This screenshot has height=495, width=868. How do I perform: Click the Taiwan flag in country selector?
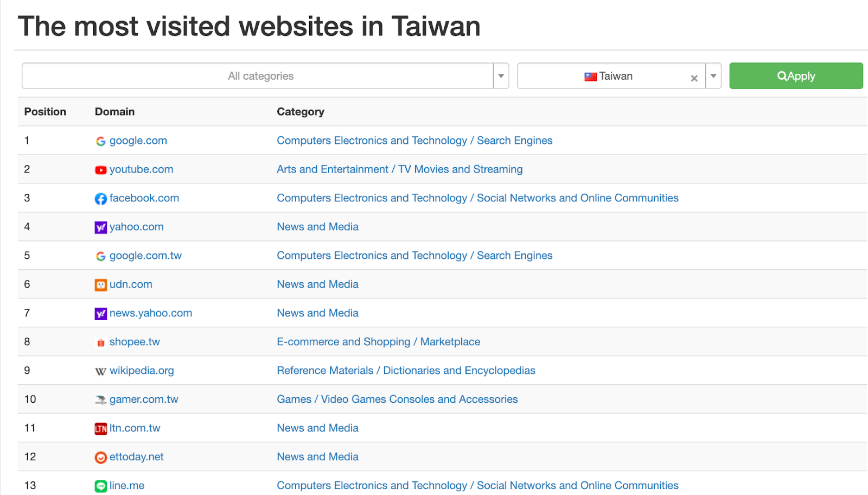pos(591,77)
